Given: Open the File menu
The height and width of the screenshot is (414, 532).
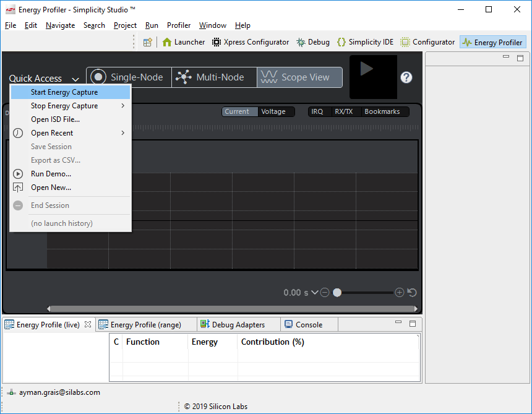Looking at the screenshot, I should (11, 25).
